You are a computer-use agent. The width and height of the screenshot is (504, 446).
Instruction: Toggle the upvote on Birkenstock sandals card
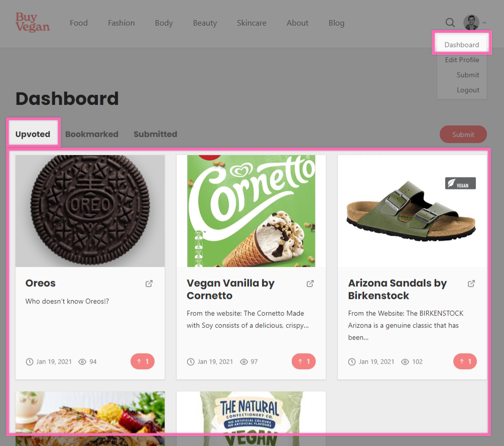click(x=465, y=362)
